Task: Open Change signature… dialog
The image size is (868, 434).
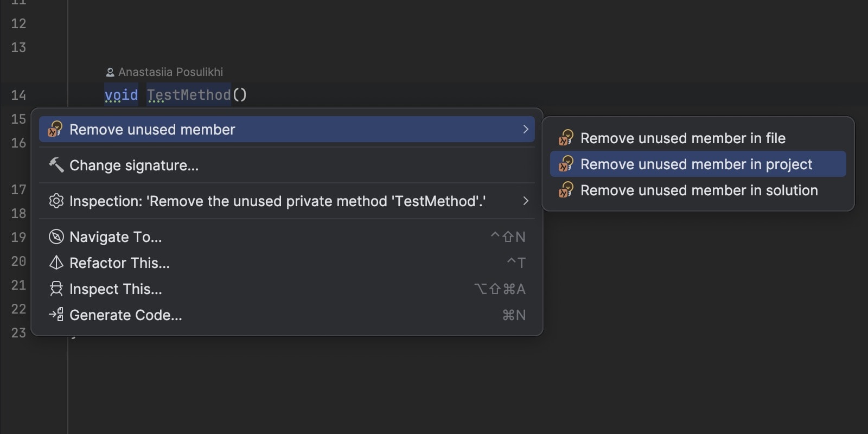Action: pyautogui.click(x=134, y=165)
